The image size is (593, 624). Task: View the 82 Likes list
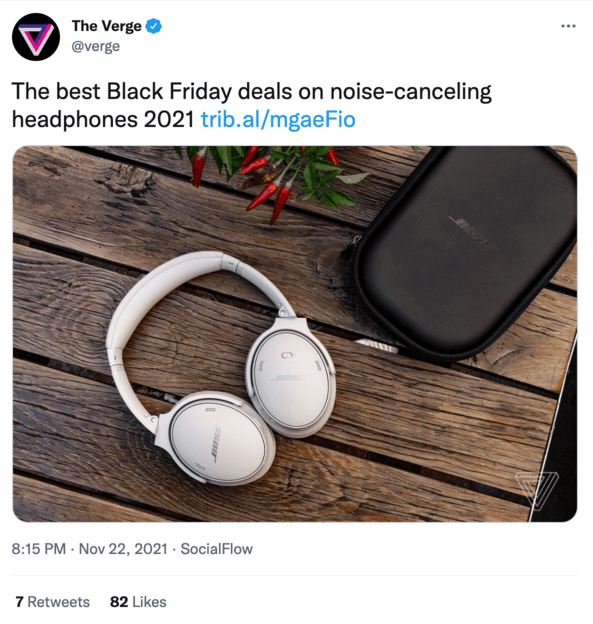click(x=138, y=602)
